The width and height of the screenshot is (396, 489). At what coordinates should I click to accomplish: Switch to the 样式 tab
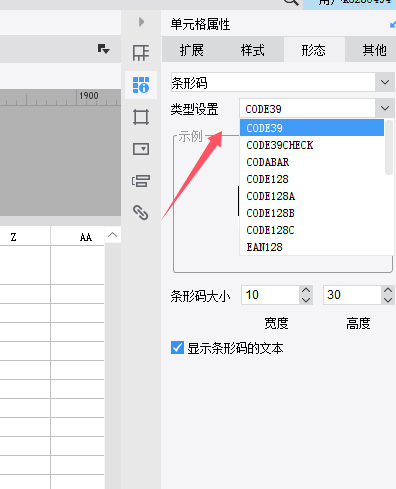click(253, 50)
